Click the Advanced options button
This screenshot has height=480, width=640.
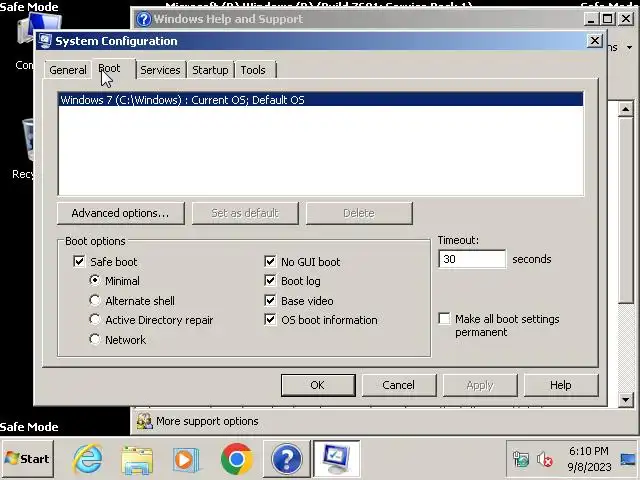click(121, 213)
